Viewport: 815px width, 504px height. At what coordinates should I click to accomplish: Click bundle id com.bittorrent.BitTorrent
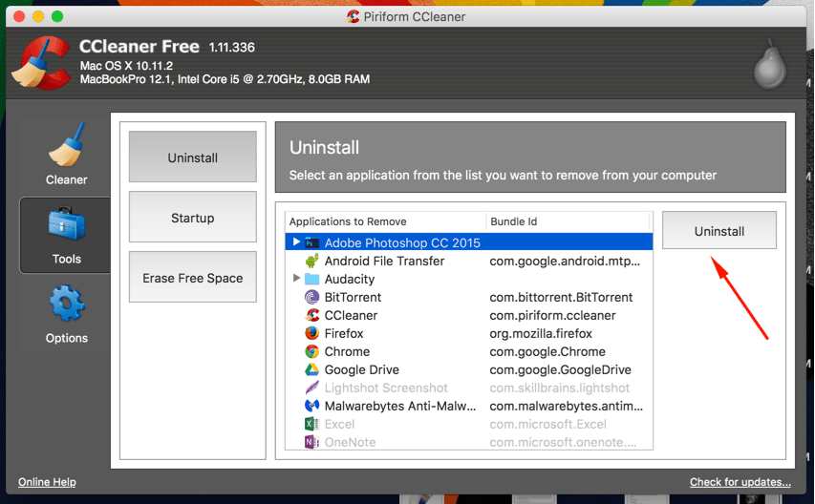click(561, 298)
